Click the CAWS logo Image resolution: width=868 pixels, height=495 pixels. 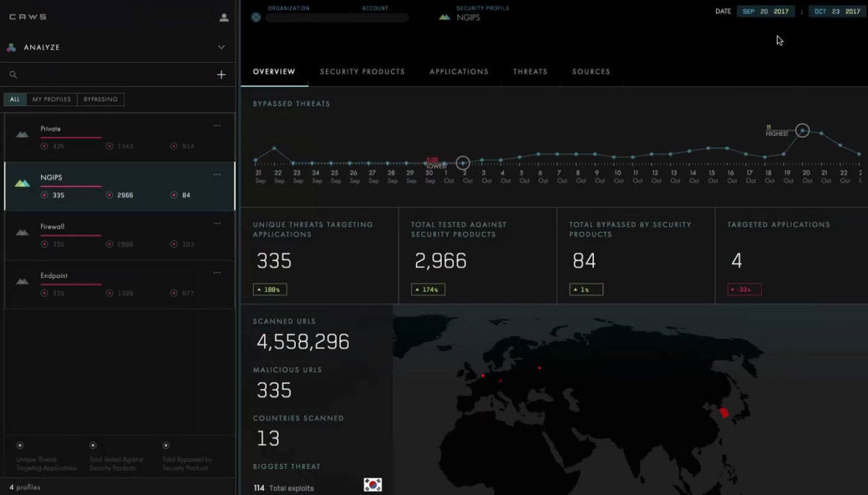27,17
